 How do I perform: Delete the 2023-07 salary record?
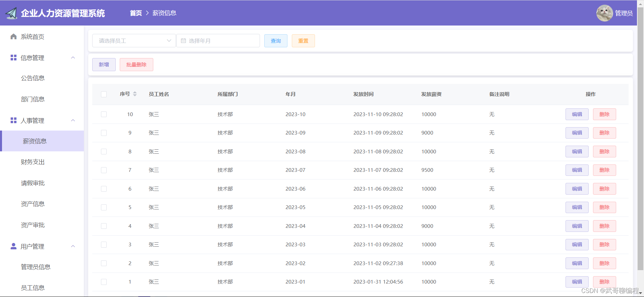coord(604,170)
